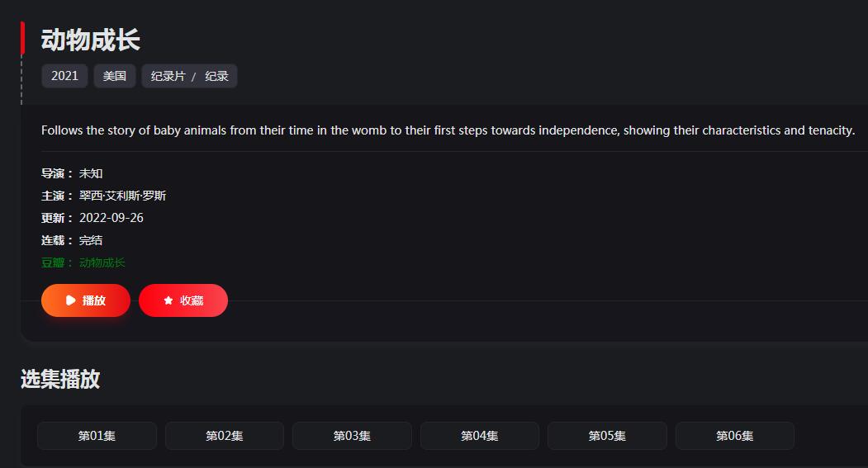Open episode 第05集
The image size is (868, 468).
[x=607, y=436]
